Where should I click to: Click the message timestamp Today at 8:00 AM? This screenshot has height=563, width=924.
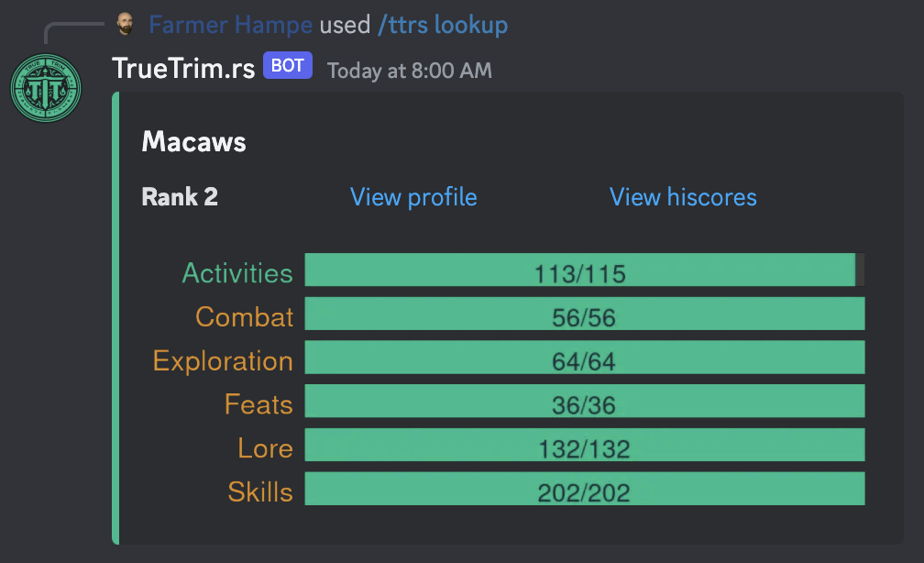click(410, 71)
